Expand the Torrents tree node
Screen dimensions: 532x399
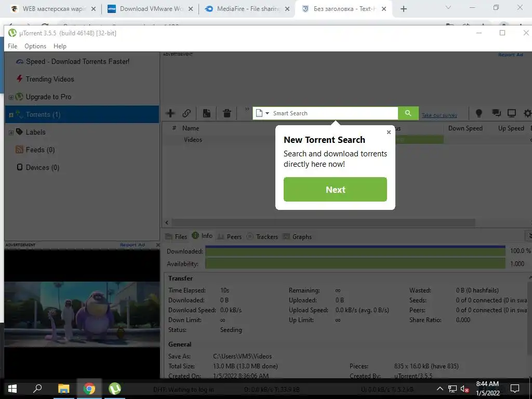pos(11,115)
